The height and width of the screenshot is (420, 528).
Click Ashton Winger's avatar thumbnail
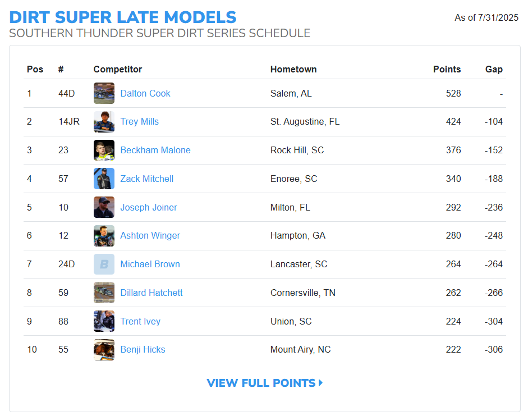click(104, 236)
